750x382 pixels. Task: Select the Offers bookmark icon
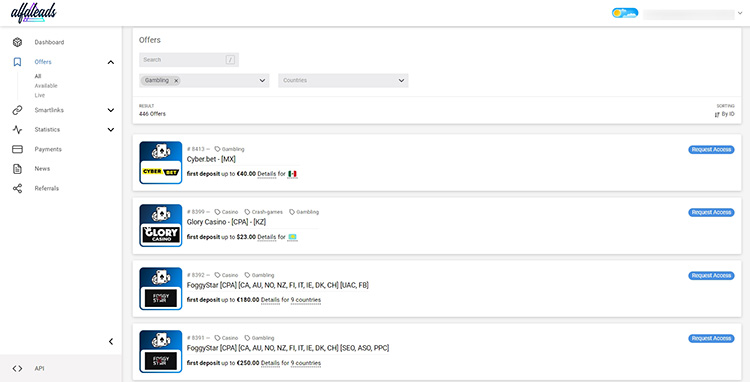click(17, 62)
